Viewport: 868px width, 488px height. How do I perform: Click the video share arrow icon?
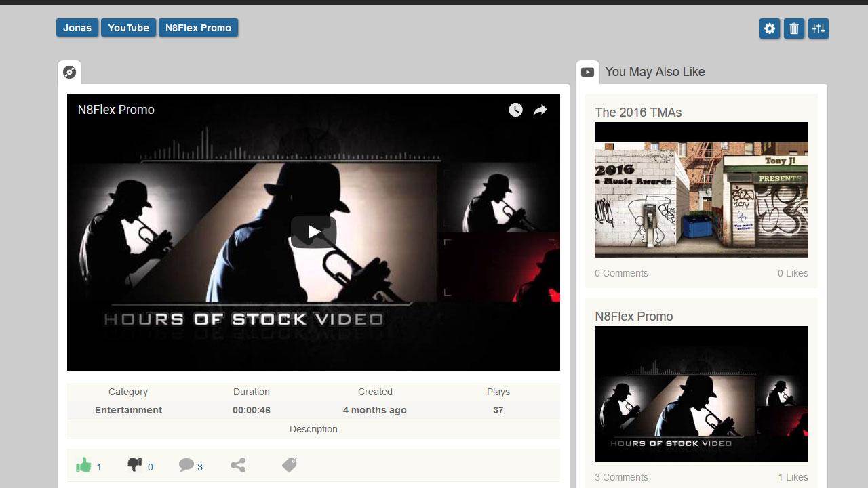[540, 110]
